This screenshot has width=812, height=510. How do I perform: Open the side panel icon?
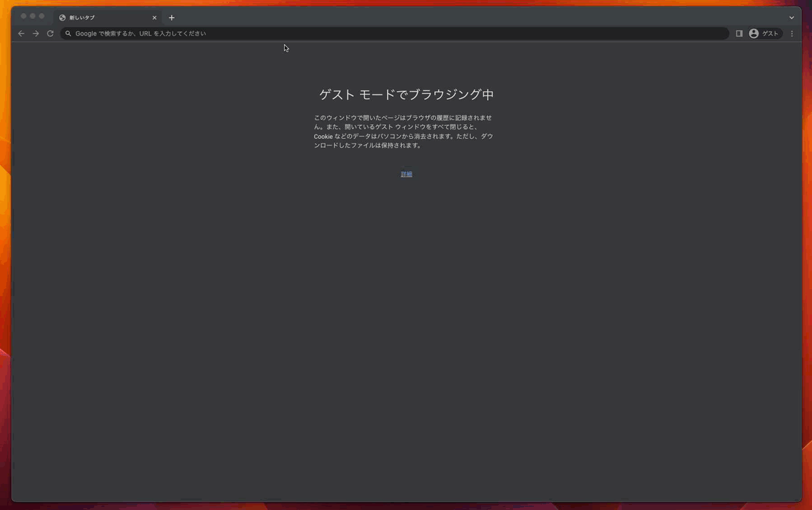(739, 34)
